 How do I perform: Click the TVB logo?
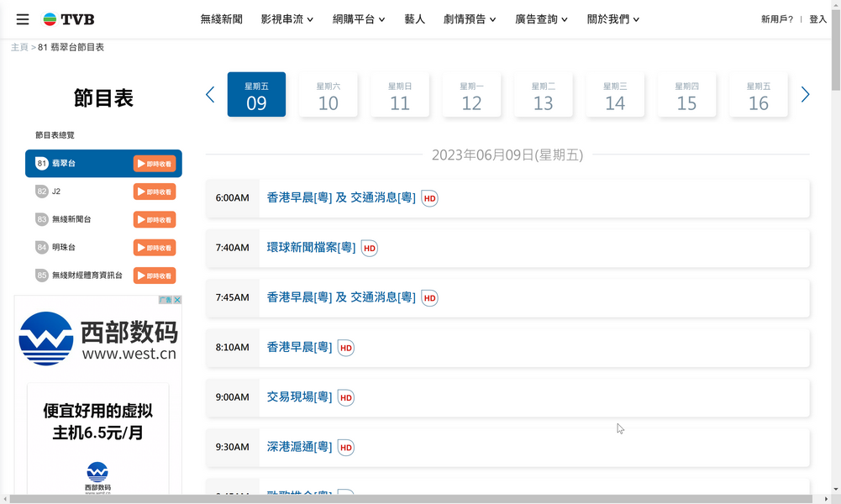(x=69, y=19)
